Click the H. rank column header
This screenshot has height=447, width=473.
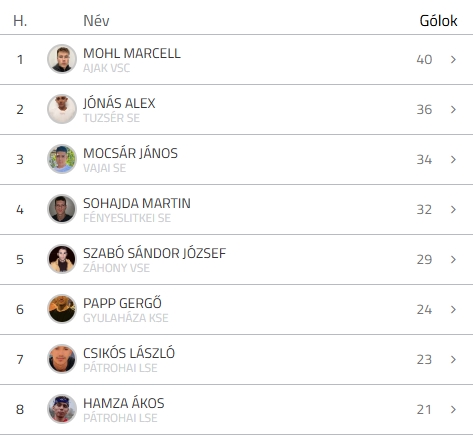tap(20, 21)
